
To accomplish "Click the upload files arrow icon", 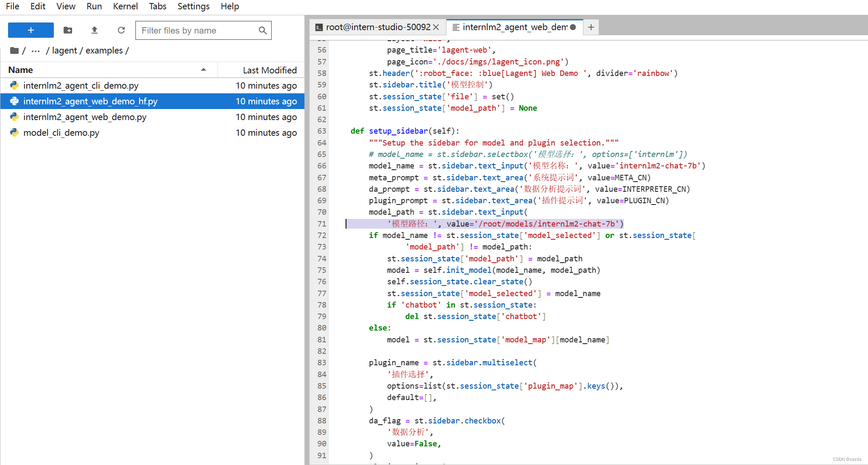I will (95, 30).
